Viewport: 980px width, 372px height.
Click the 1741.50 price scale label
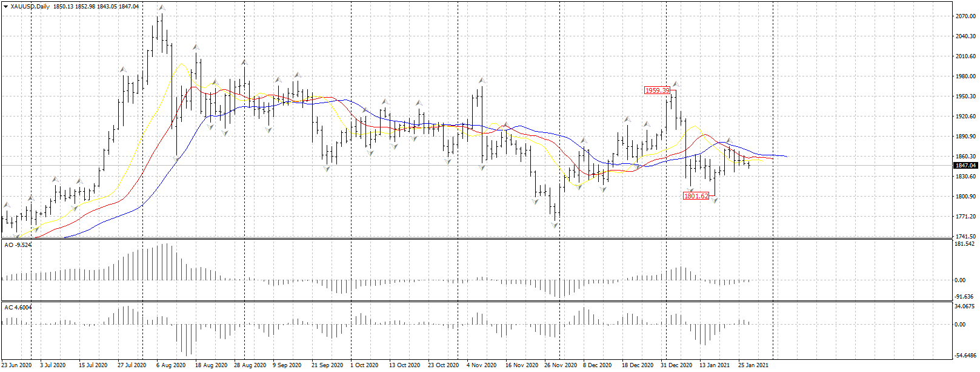(965, 236)
